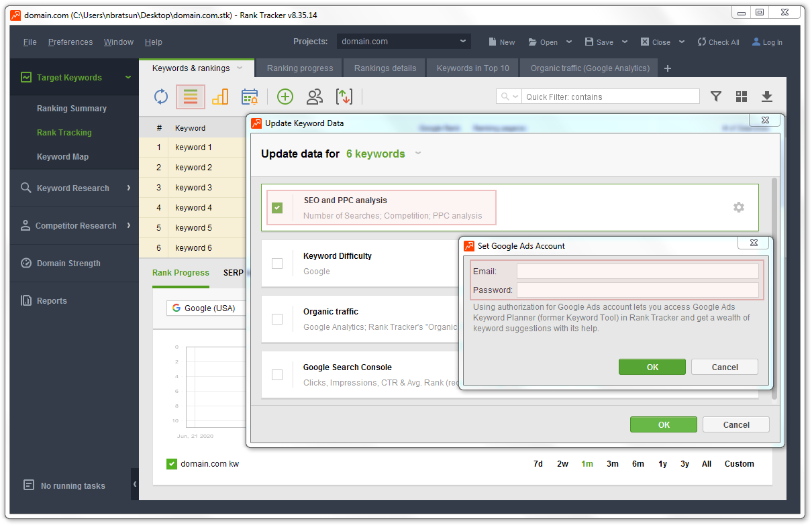Open the Organic traffic (Google Analytics) tab
The width and height of the screenshot is (812, 525).
(590, 68)
